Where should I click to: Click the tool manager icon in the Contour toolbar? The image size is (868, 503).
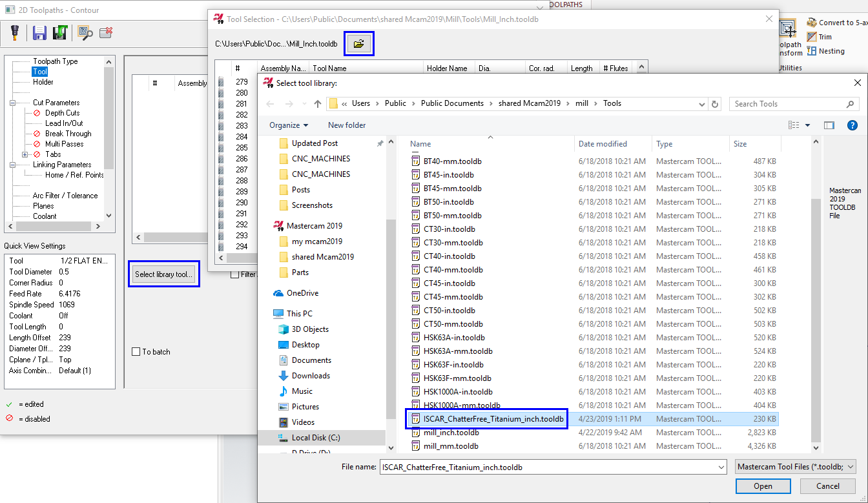click(x=15, y=32)
